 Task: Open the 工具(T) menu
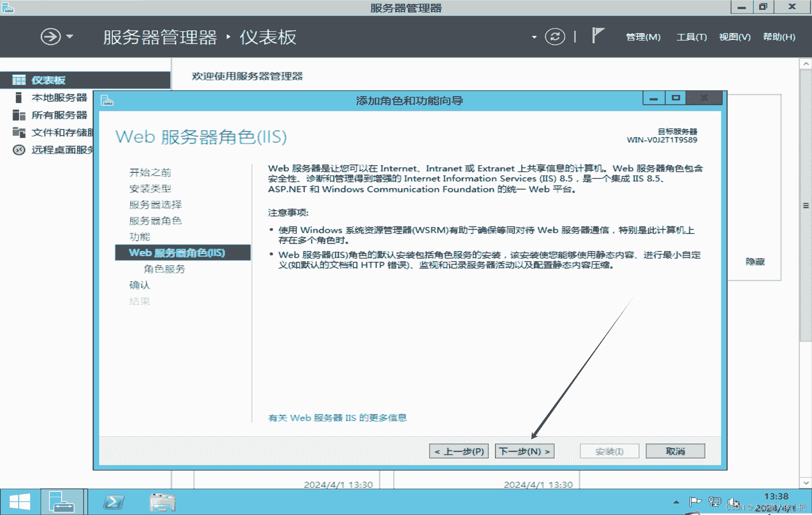click(691, 37)
